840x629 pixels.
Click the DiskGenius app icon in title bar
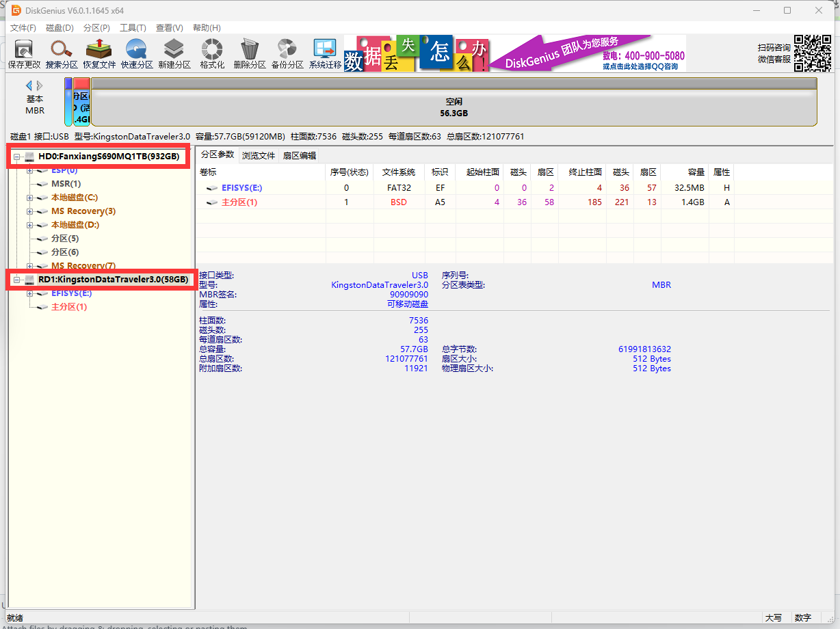pos(16,10)
